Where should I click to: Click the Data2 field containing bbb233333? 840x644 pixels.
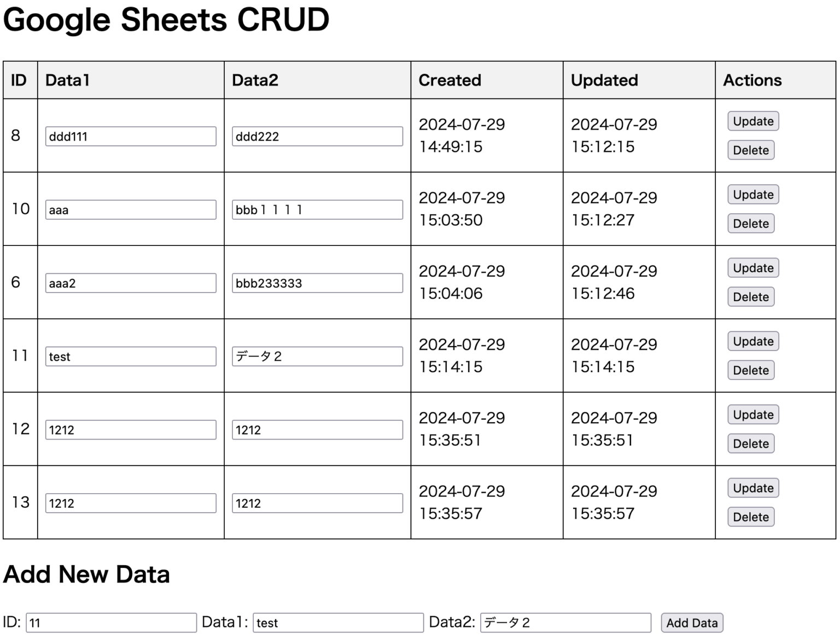click(x=317, y=282)
